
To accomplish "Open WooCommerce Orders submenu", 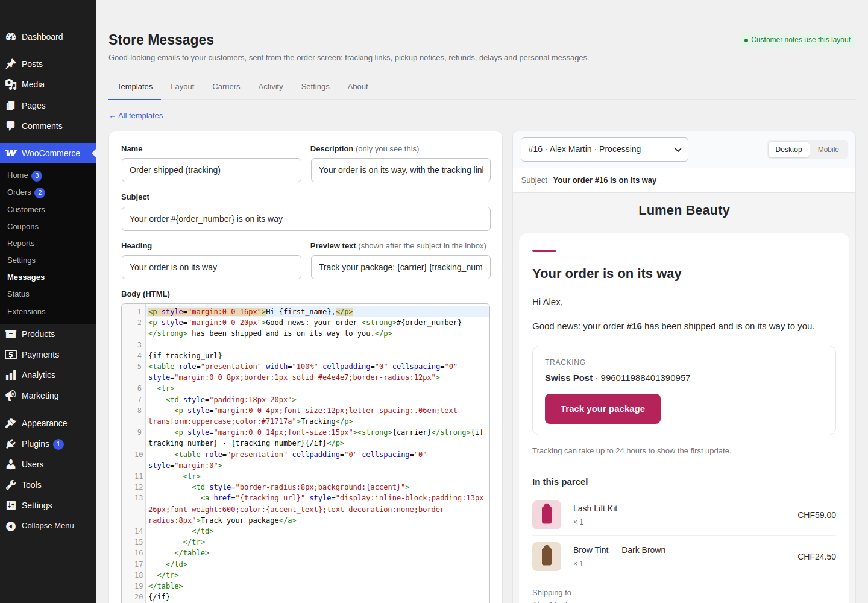I will (19, 192).
